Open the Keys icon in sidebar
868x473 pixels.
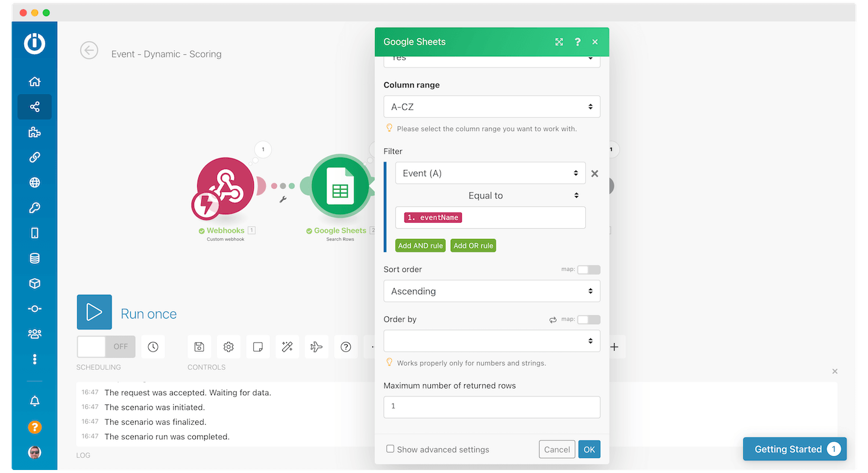(34, 208)
